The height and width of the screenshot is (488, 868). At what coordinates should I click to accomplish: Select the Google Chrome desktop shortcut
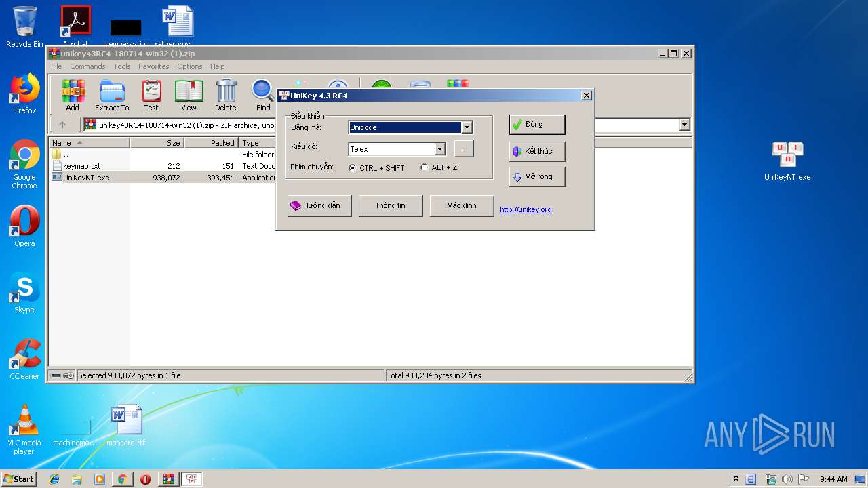[x=24, y=164]
